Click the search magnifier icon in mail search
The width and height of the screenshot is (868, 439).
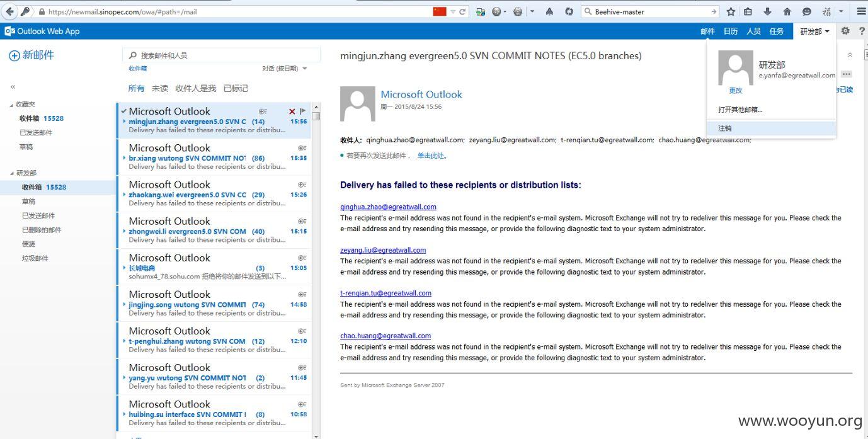(x=134, y=55)
